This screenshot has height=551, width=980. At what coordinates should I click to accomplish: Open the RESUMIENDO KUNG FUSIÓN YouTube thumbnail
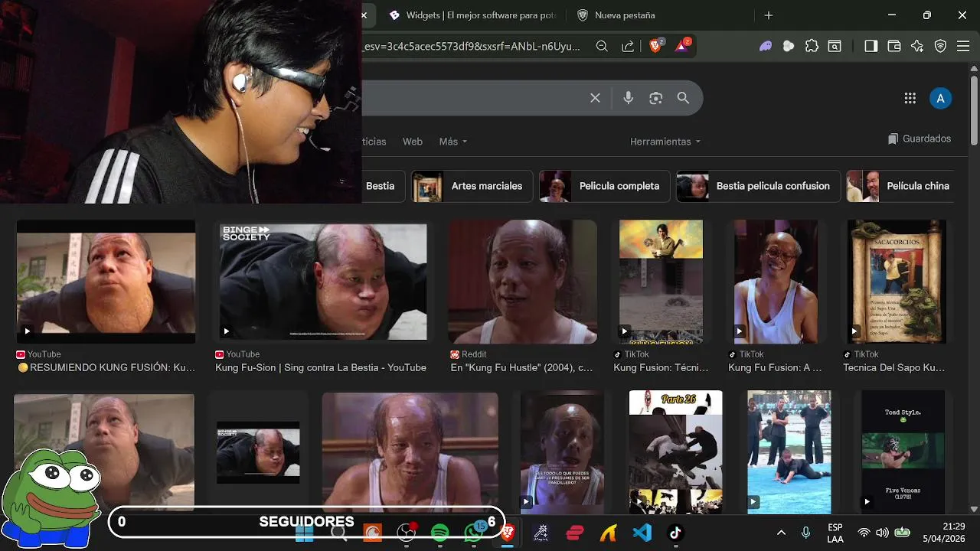[x=106, y=282]
